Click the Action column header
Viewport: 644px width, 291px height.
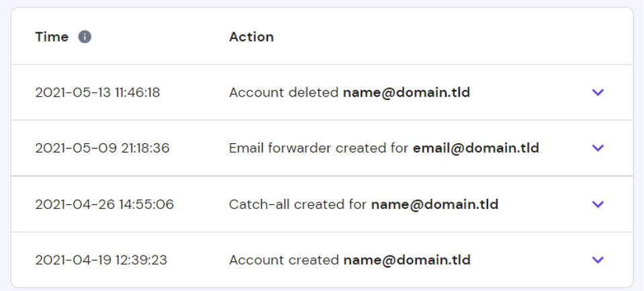(251, 37)
